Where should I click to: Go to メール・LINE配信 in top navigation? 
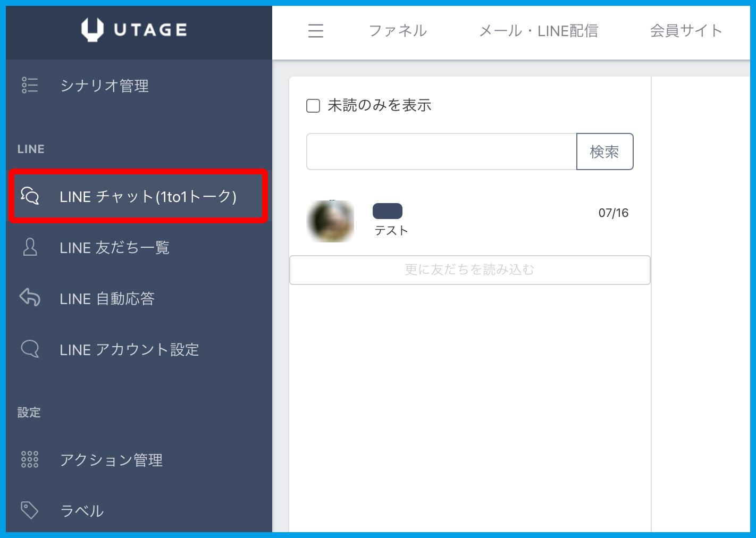pyautogui.click(x=538, y=31)
